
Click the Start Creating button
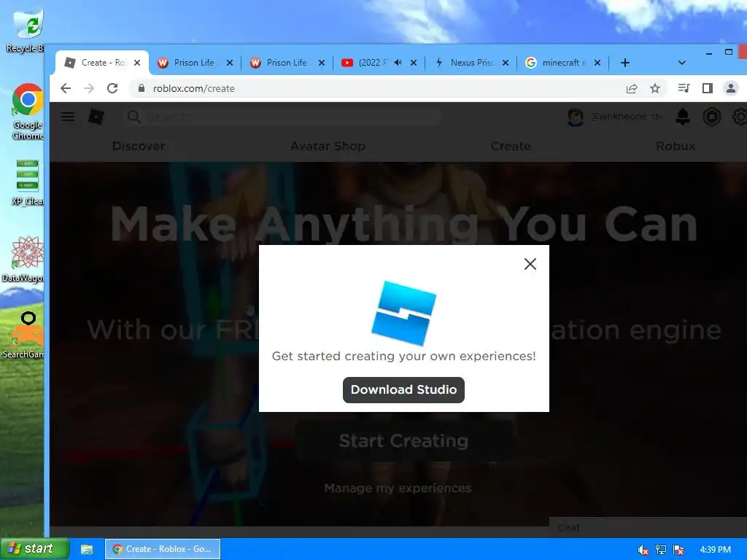pos(404,441)
